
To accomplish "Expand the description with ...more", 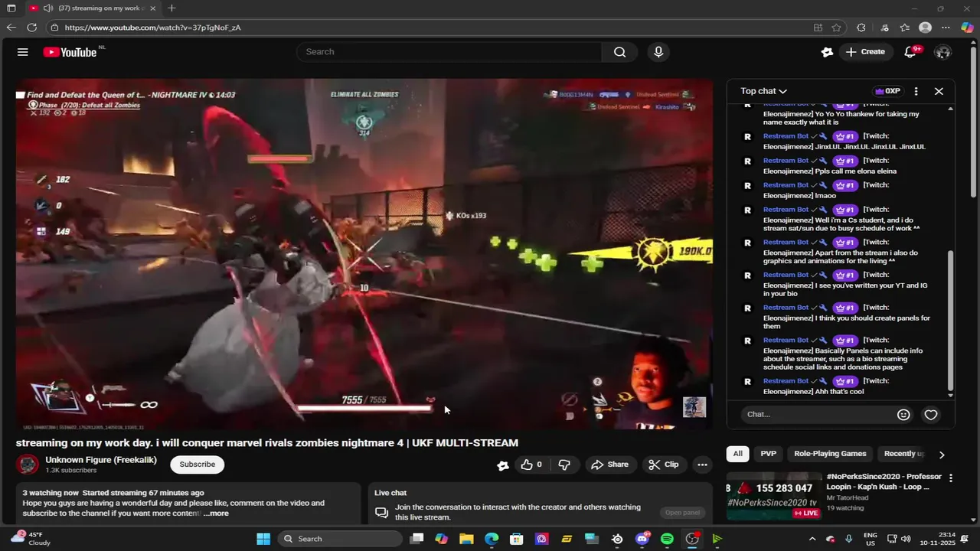I will (x=216, y=514).
